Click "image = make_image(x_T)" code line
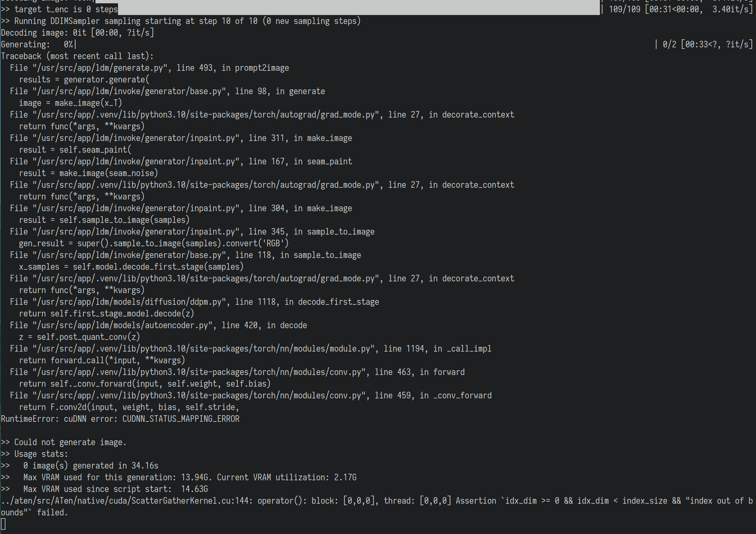 point(71,103)
